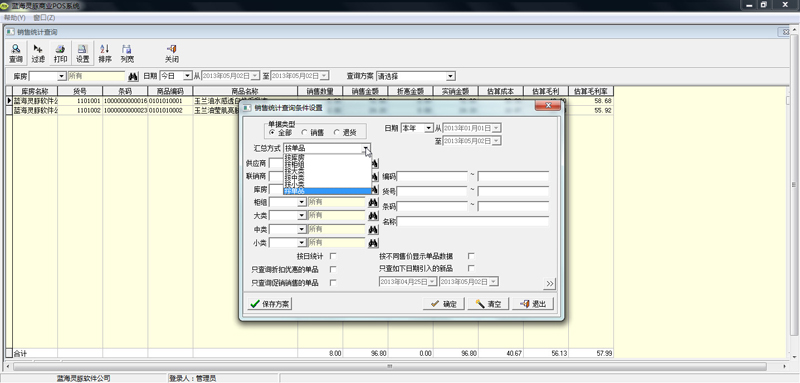Open the 今日 date range dropdown
Viewport: 800px width, 383px height.
[x=188, y=76]
